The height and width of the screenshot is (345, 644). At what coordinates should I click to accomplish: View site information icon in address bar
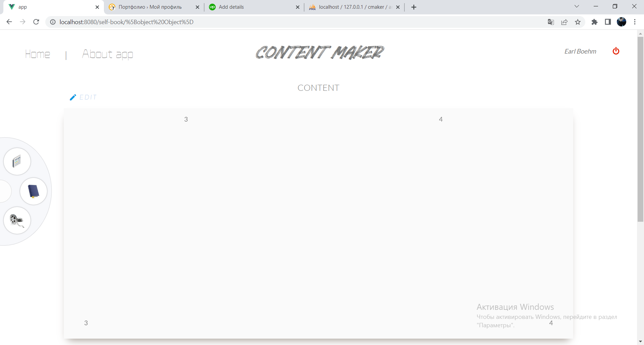(x=53, y=22)
